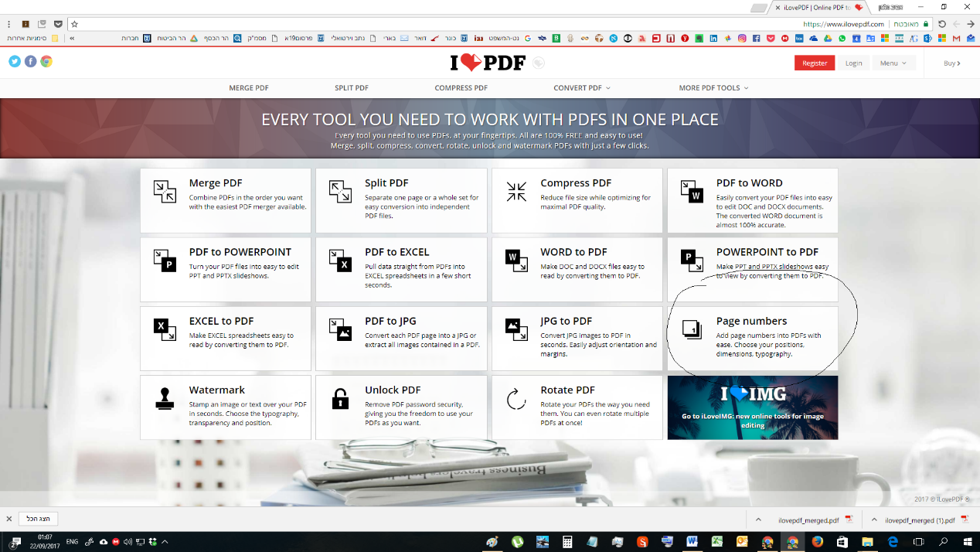This screenshot has height=552, width=980.
Task: Open the Menu dropdown in header
Action: pyautogui.click(x=893, y=63)
